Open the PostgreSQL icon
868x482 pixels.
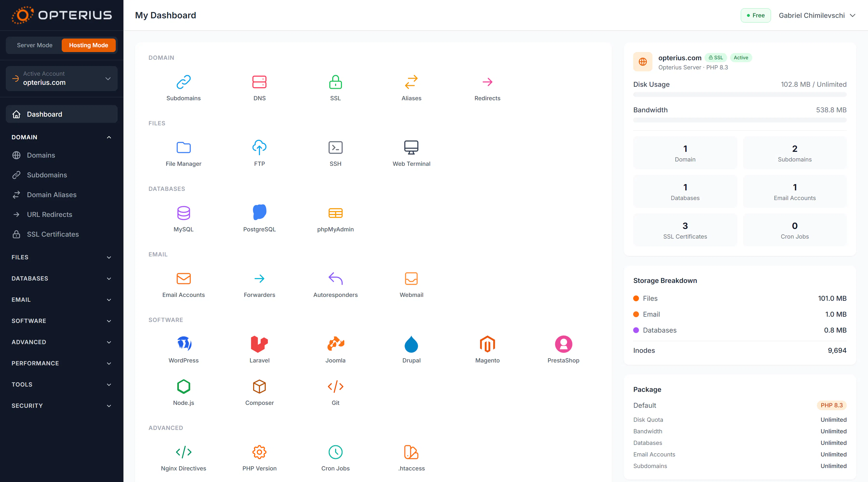259,212
